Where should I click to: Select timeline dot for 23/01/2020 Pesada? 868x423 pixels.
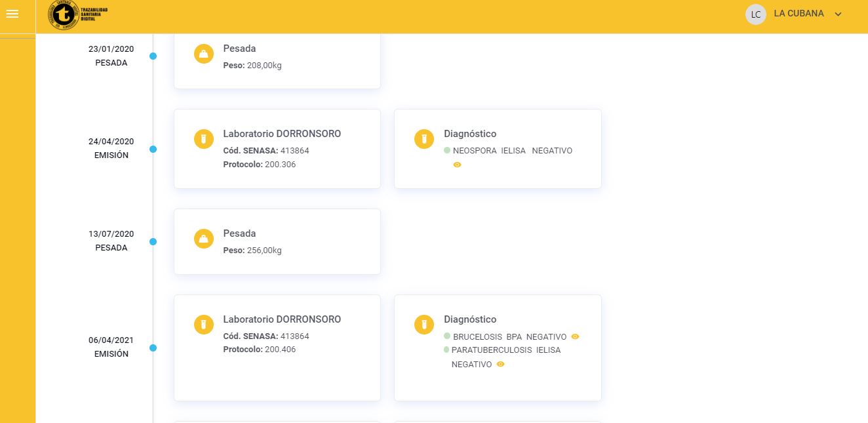[x=153, y=56]
